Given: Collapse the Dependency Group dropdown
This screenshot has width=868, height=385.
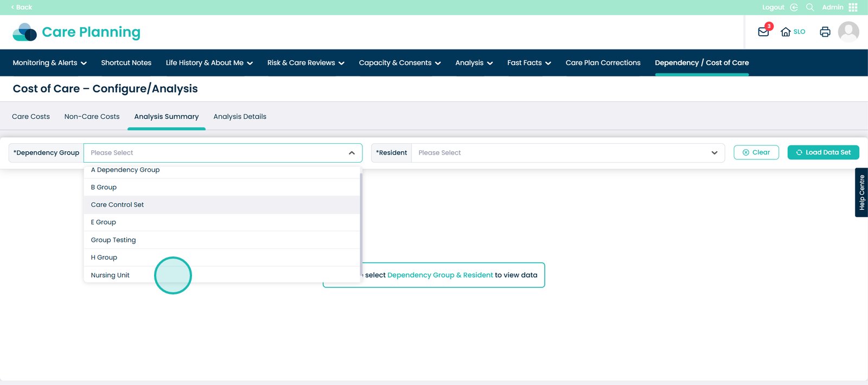Looking at the screenshot, I should 352,153.
